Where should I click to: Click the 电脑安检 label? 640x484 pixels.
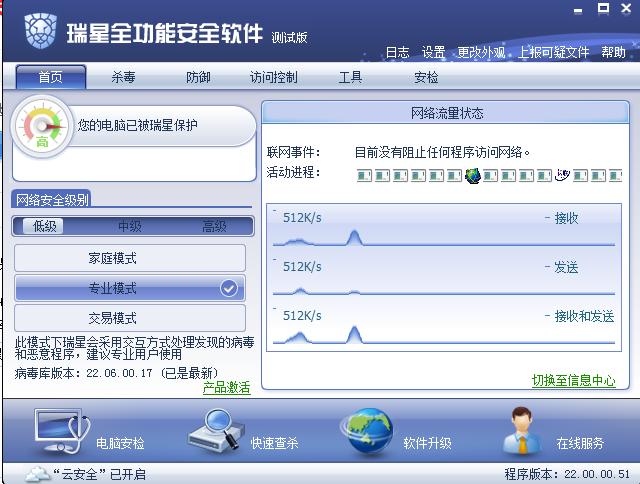pyautogui.click(x=120, y=443)
